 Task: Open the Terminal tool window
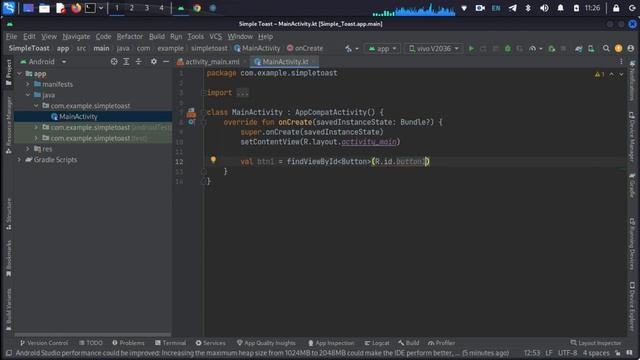pos(170,343)
